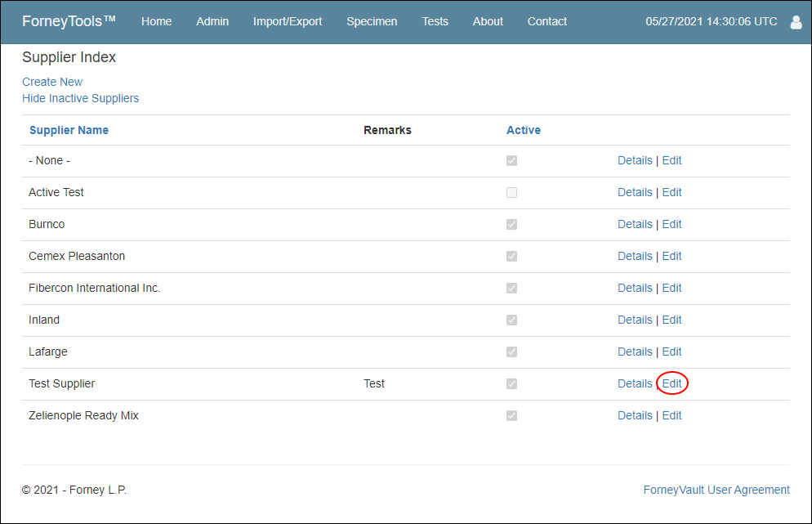Open the user account icon
812x524 pixels.
point(796,22)
